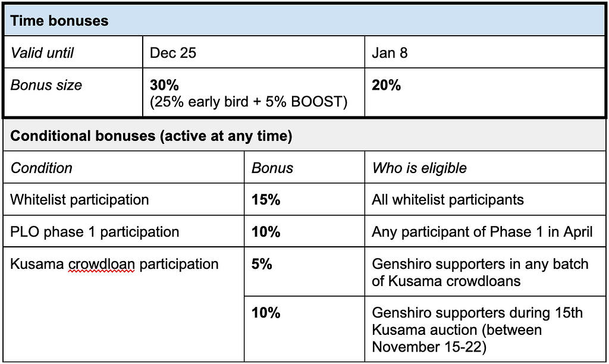609x364 pixels.
Task: Select the Valid until label cell
Action: (73, 52)
